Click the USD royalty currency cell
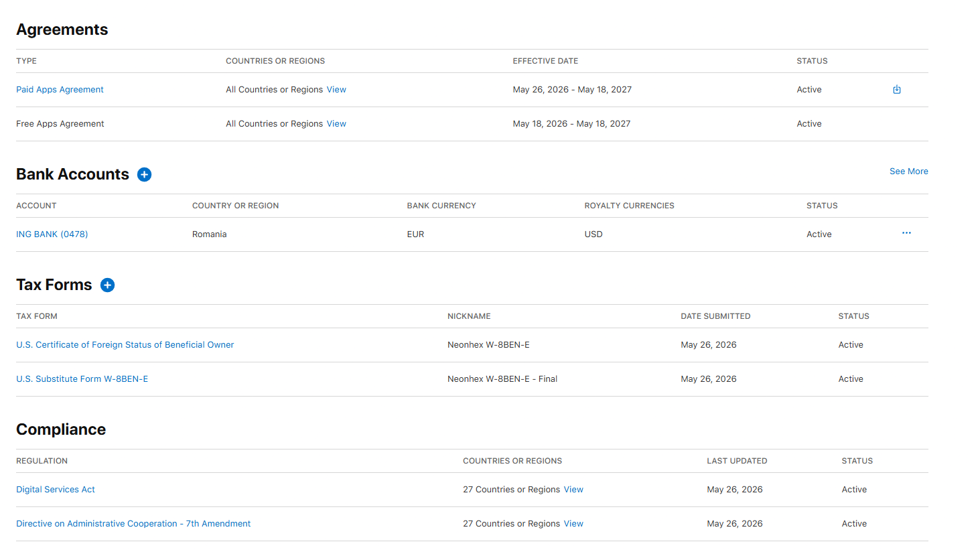The width and height of the screenshot is (980, 554). coord(593,234)
